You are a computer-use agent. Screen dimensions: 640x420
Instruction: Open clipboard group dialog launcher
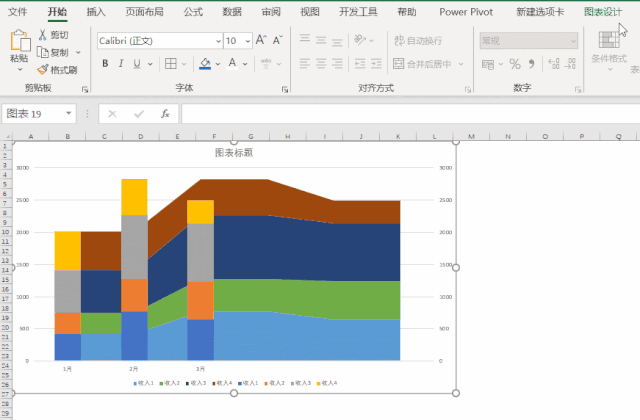[x=85, y=89]
